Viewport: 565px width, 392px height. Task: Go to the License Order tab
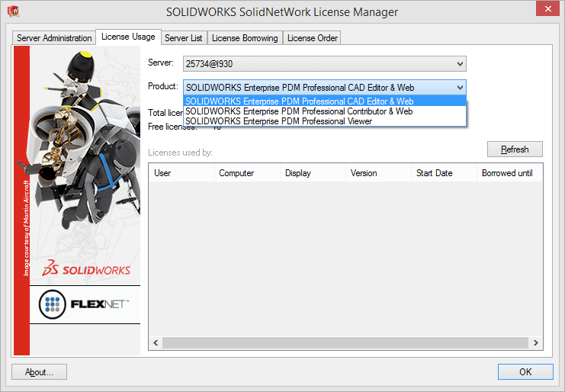312,38
